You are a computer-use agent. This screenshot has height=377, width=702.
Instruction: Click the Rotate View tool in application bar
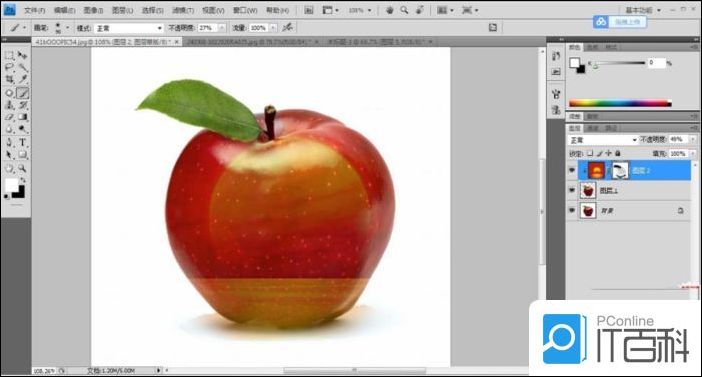coord(419,10)
